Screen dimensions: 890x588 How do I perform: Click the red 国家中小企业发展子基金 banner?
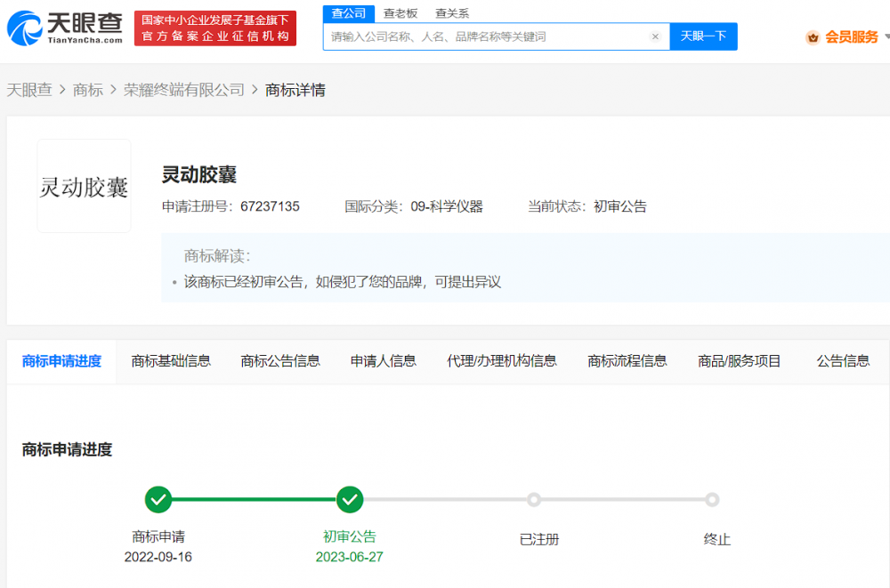tap(215, 28)
